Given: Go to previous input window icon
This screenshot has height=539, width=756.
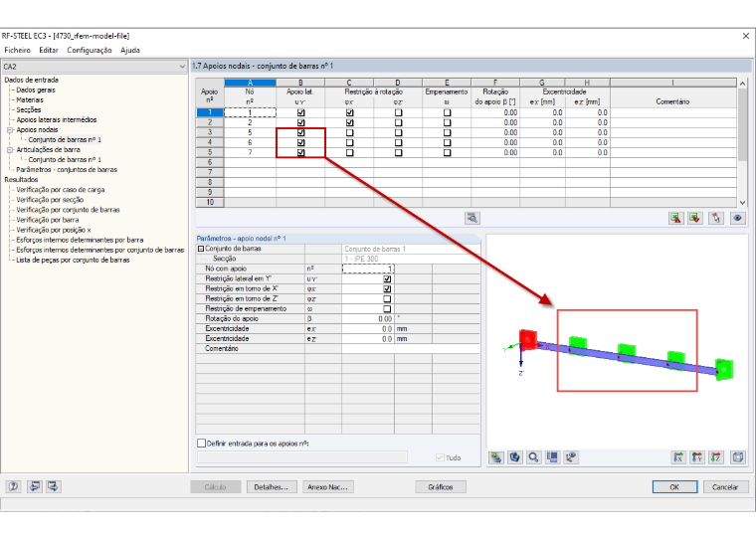Looking at the screenshot, I should [34, 486].
